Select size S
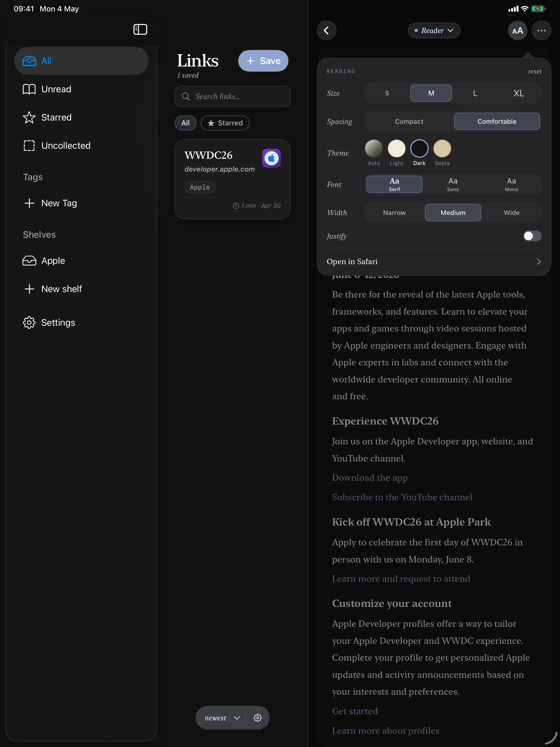560x747 pixels. point(387,93)
